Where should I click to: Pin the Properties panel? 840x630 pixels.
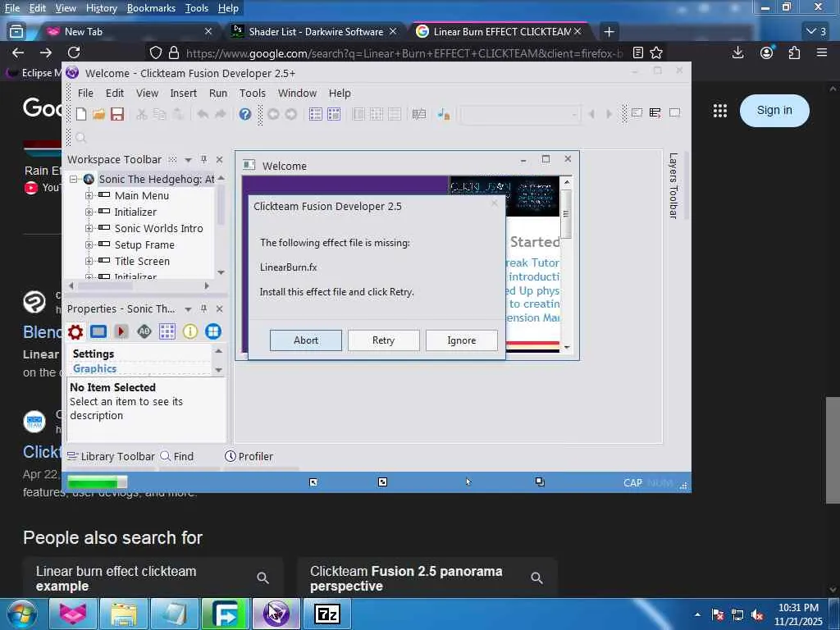(x=203, y=308)
